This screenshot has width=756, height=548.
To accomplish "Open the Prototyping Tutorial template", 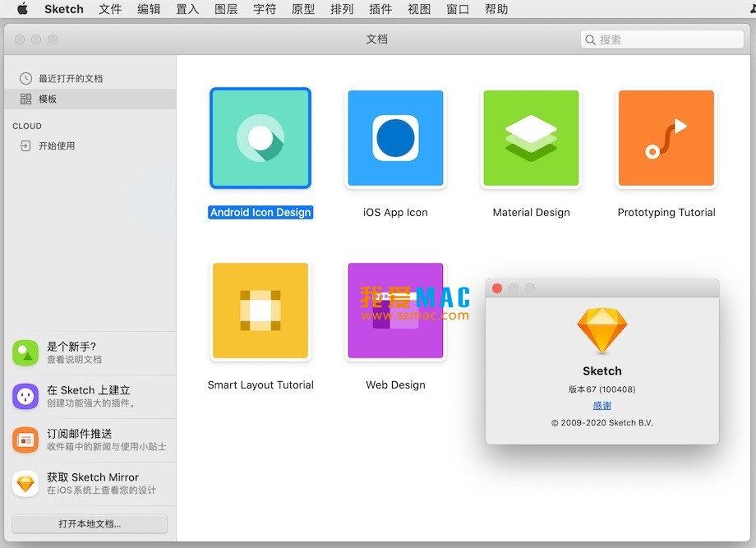I will point(665,138).
